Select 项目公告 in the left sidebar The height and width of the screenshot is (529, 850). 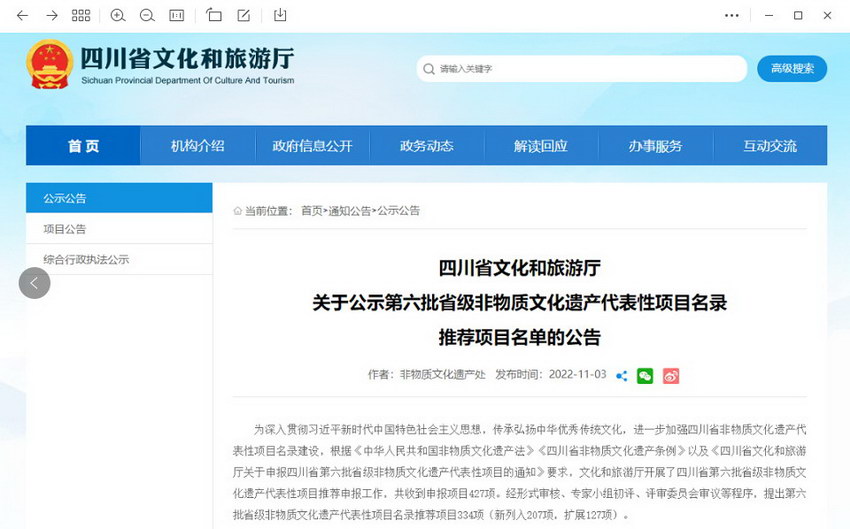click(65, 229)
